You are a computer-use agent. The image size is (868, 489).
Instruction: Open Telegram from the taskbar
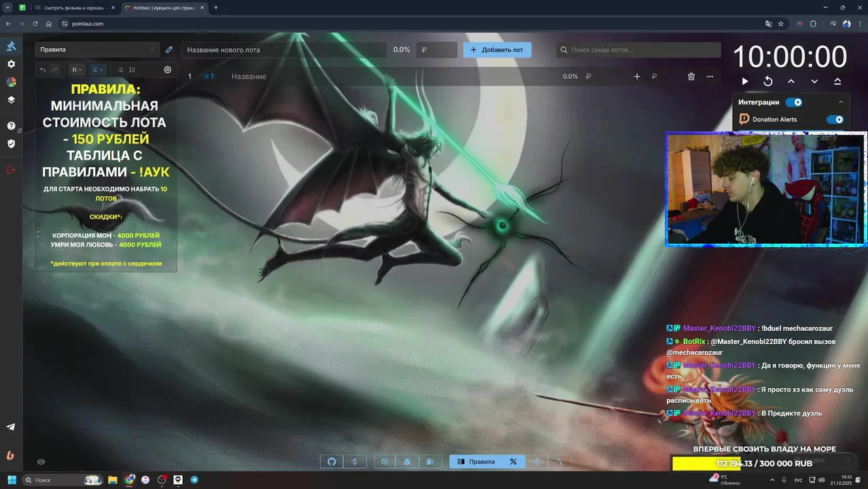[194, 480]
